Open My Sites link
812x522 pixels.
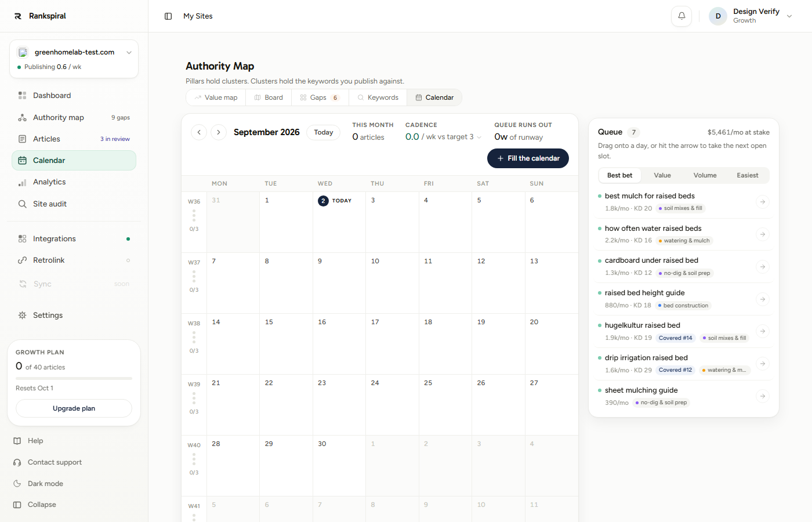point(198,16)
